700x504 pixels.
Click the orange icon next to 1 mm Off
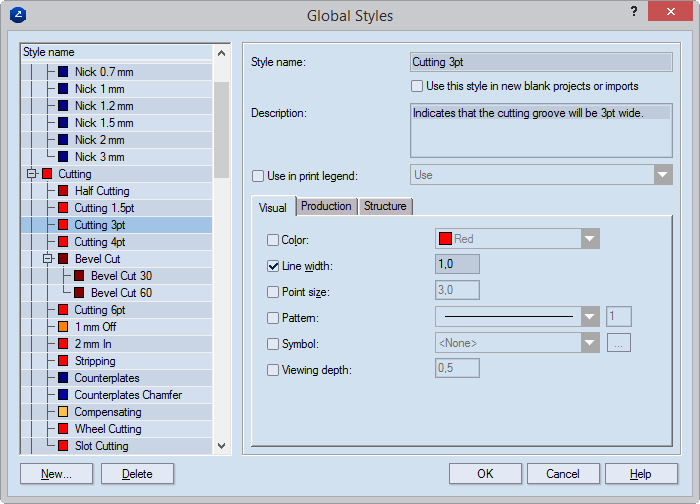tap(63, 327)
